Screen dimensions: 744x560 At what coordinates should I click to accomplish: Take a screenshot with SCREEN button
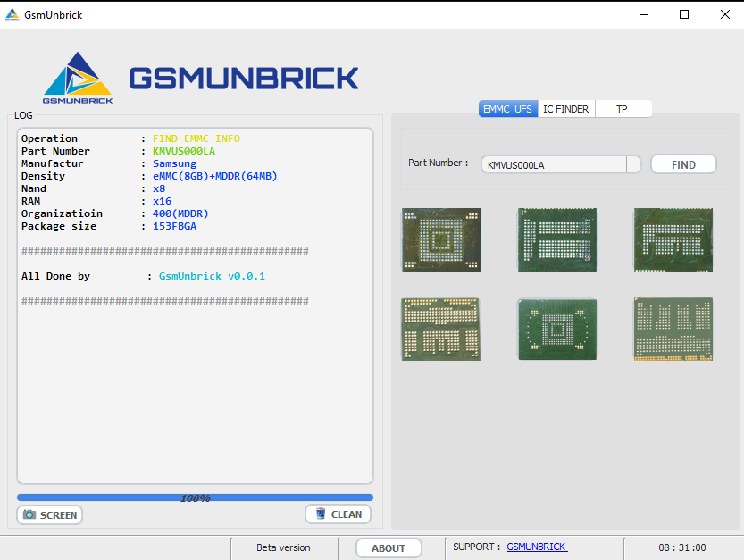coord(50,515)
